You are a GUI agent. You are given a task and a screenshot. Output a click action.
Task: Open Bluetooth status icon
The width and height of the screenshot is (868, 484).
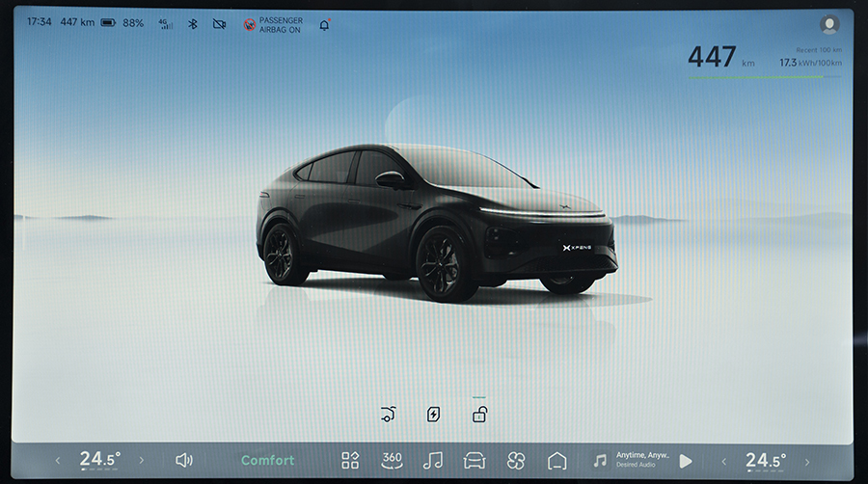tap(192, 23)
